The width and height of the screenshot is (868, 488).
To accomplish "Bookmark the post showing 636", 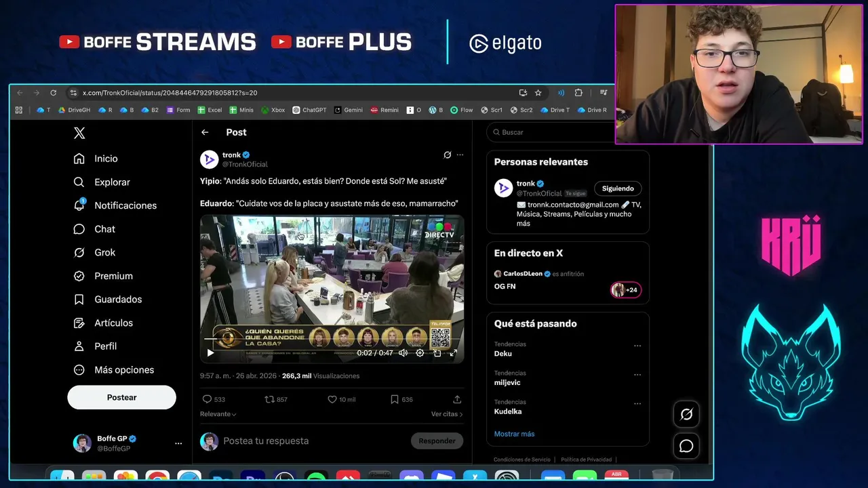I will coord(401,399).
